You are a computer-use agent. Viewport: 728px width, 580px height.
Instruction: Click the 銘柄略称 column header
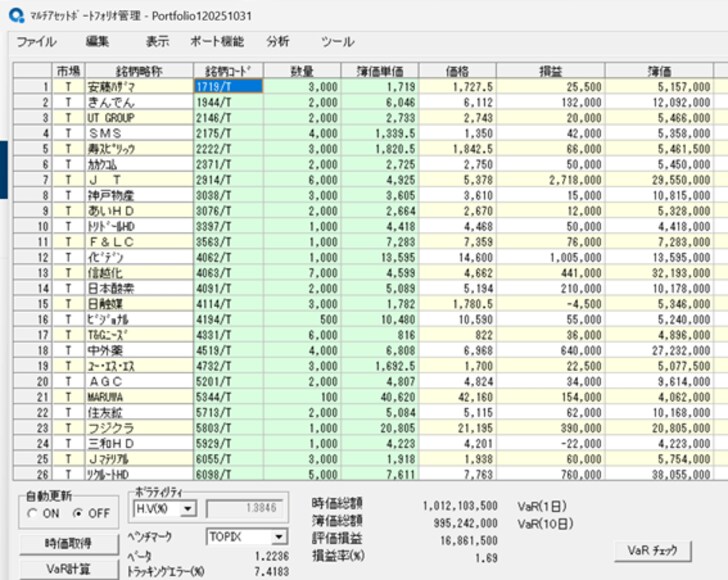(138, 71)
